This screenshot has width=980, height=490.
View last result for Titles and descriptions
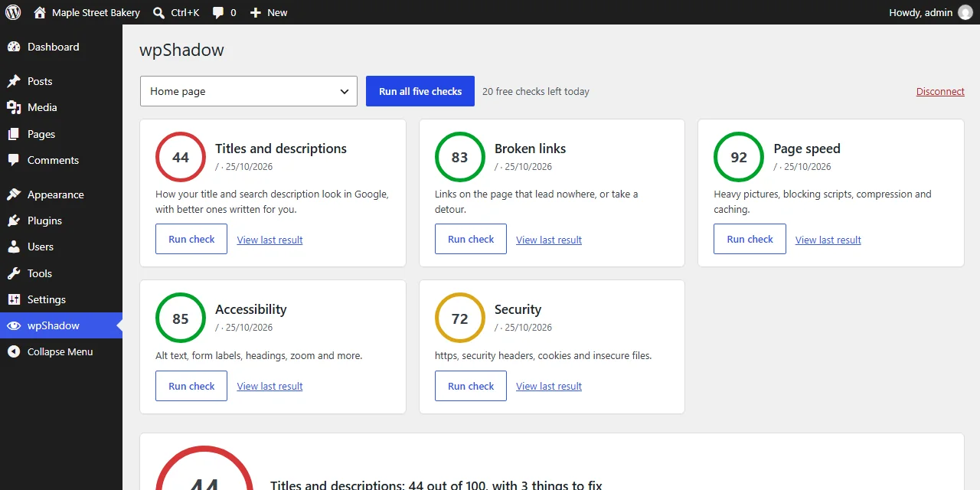(x=269, y=240)
